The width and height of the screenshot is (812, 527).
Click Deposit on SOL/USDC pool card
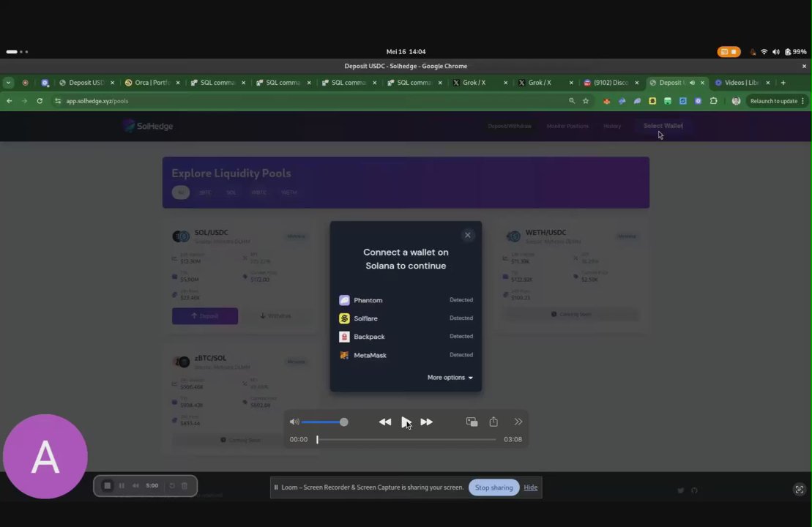(x=205, y=315)
